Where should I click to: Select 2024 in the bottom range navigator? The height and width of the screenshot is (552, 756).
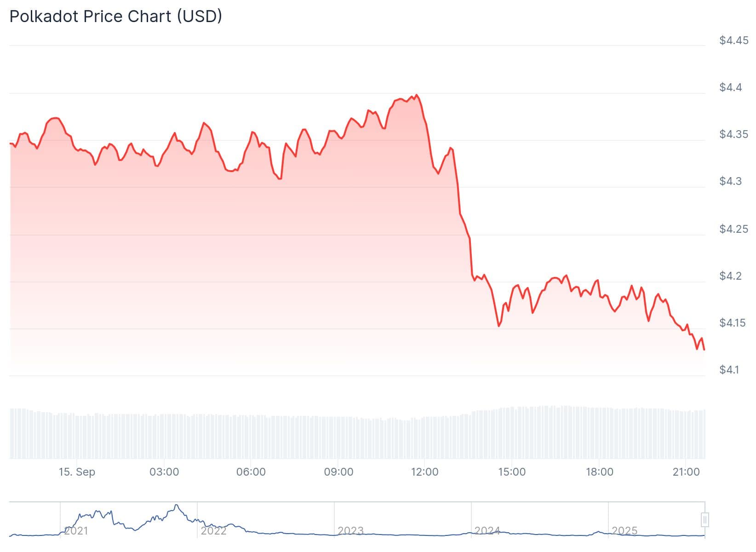(x=487, y=531)
